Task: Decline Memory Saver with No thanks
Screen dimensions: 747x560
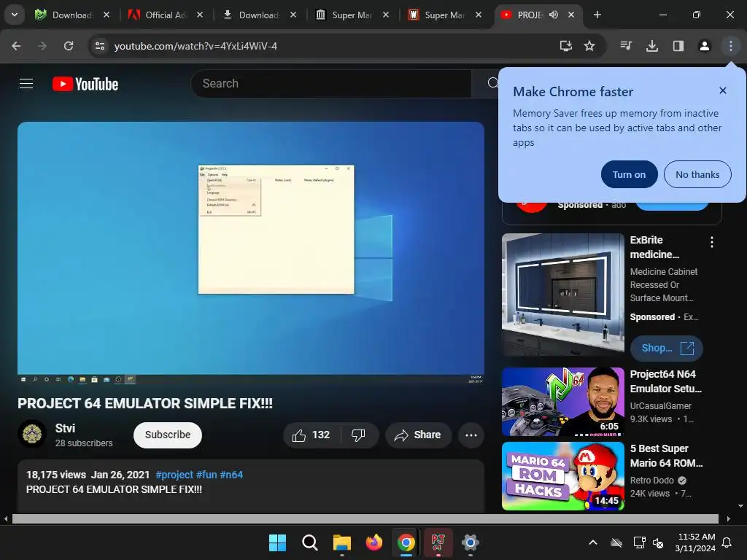Action: point(697,174)
